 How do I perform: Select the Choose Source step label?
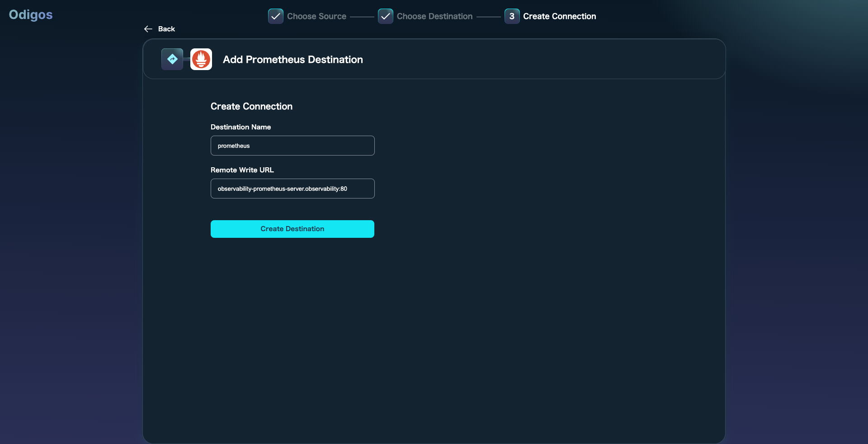point(316,16)
